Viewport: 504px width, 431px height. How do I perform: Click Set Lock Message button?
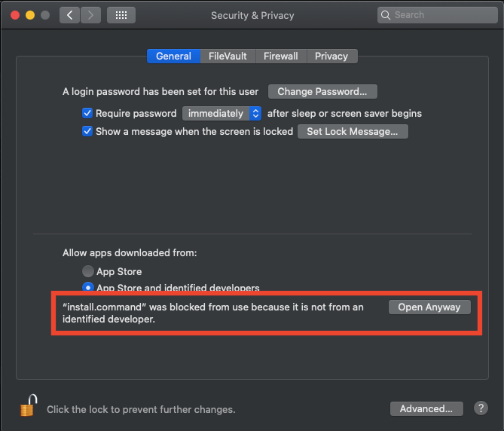[x=353, y=131]
